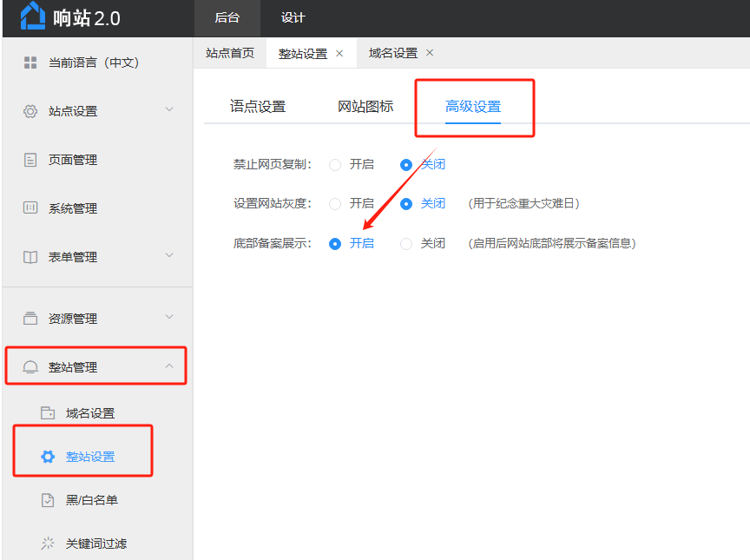Click the 当前语言 grid icon
The width and height of the screenshot is (750, 560).
pyautogui.click(x=30, y=63)
